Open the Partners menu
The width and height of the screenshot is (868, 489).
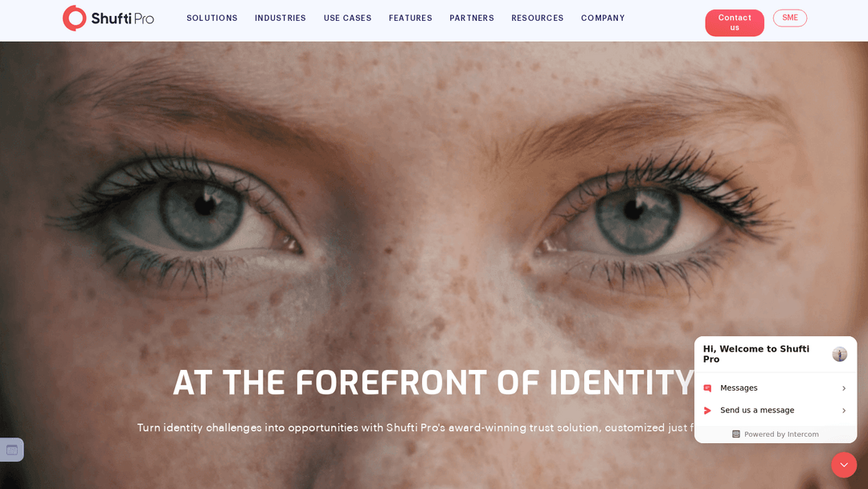472,18
